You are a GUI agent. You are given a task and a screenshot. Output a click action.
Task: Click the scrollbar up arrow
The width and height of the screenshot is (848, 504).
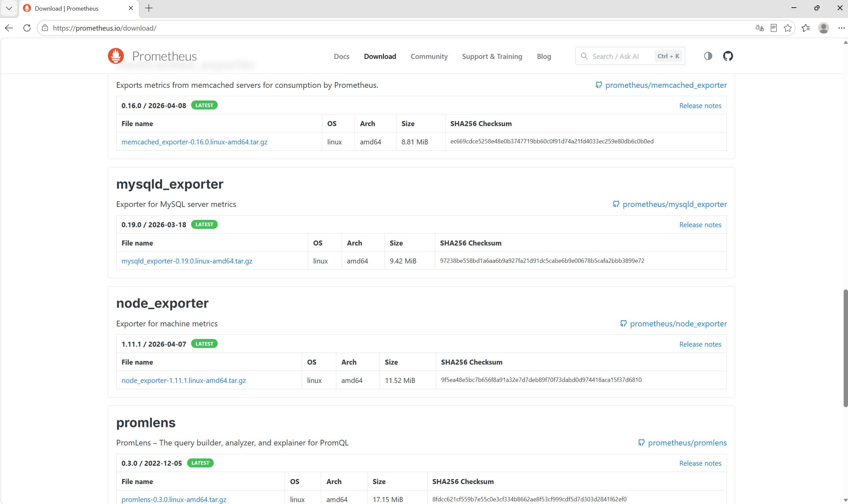(845, 43)
